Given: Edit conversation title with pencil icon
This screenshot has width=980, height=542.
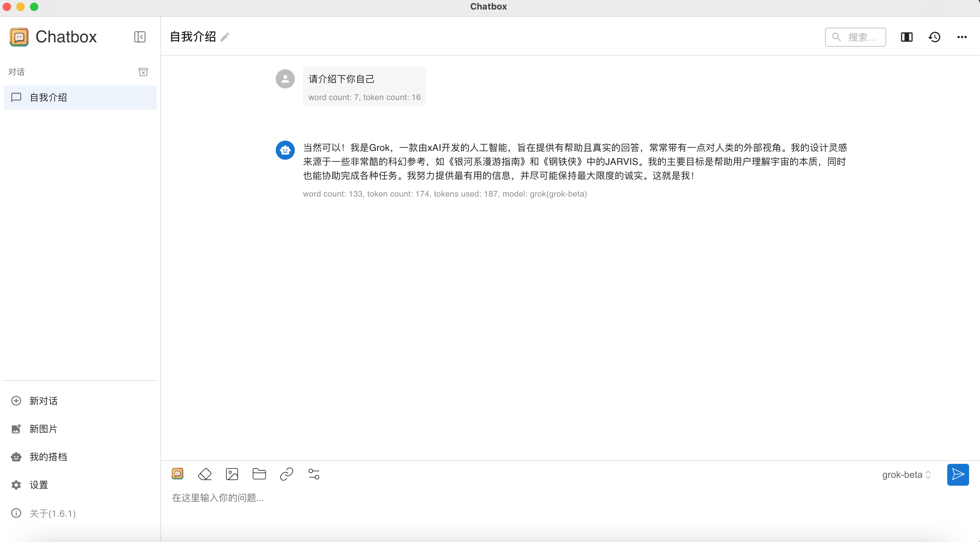Looking at the screenshot, I should [225, 37].
